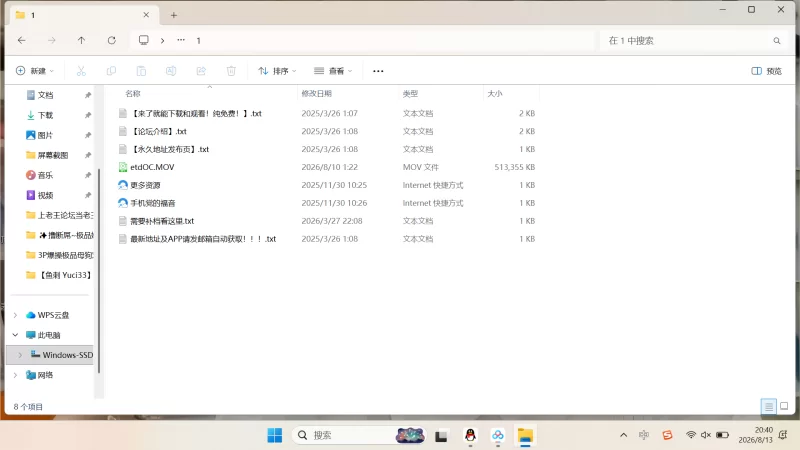Open 【鱼刺 Yuci33】 folder in sidebar
Image resolution: width=800 pixels, height=450 pixels.
[x=65, y=275]
